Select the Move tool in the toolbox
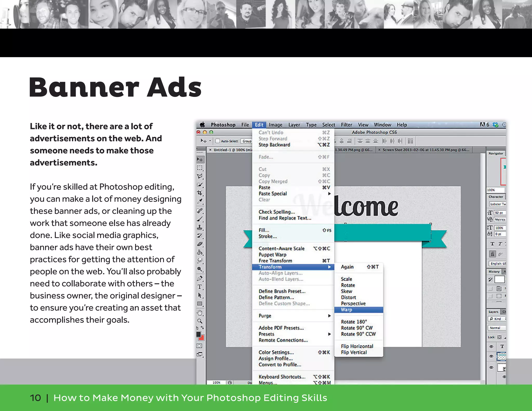Screen dimensions: 532x411 (x=200, y=159)
